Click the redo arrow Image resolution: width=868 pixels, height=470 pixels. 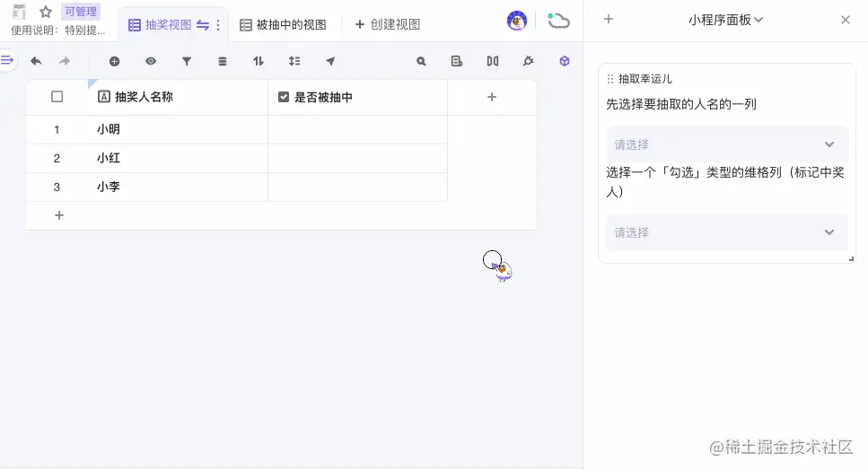click(65, 61)
